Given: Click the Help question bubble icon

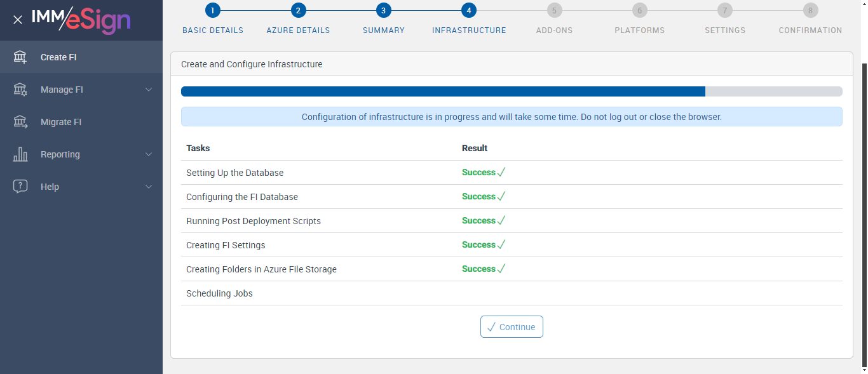Looking at the screenshot, I should pos(20,187).
